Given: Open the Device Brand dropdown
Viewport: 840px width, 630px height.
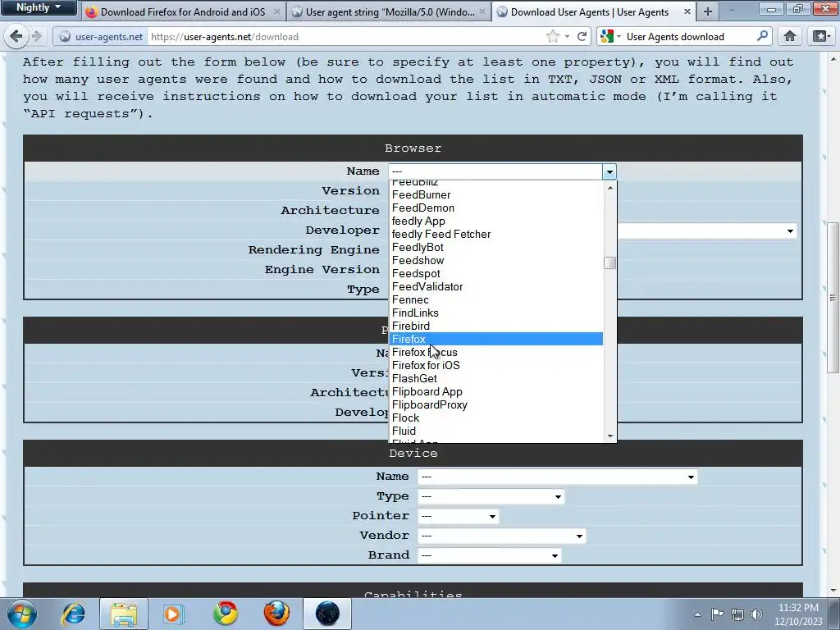Looking at the screenshot, I should coord(489,555).
